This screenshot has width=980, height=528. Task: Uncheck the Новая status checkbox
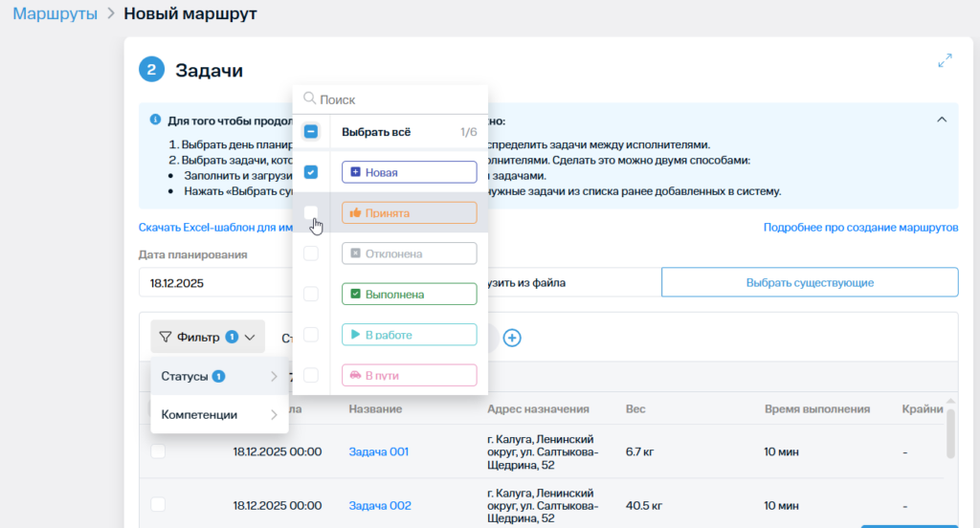[311, 173]
